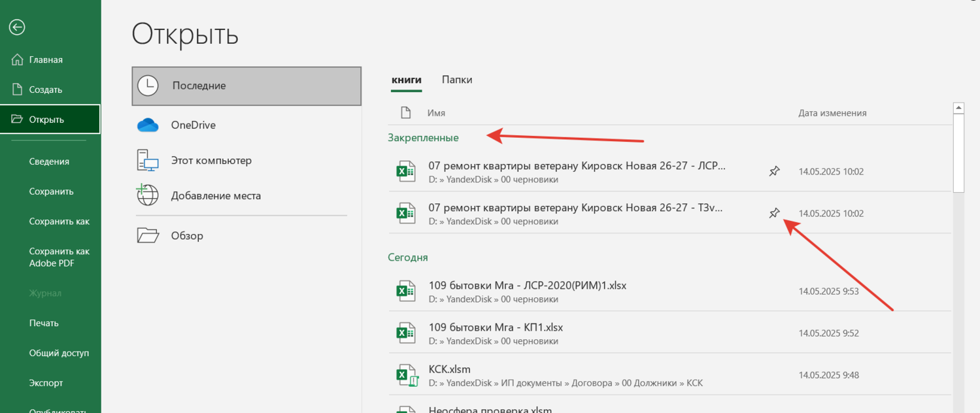
Task: Unpin the ТЗ pinned workbook
Action: click(774, 213)
